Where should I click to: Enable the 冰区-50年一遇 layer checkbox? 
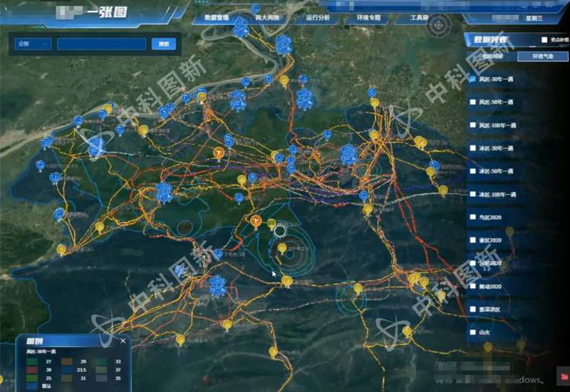[x=472, y=171]
